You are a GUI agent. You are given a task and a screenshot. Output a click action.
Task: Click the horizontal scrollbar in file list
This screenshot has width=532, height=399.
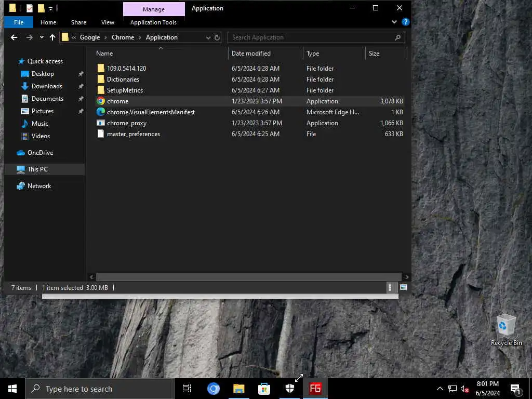tap(249, 277)
